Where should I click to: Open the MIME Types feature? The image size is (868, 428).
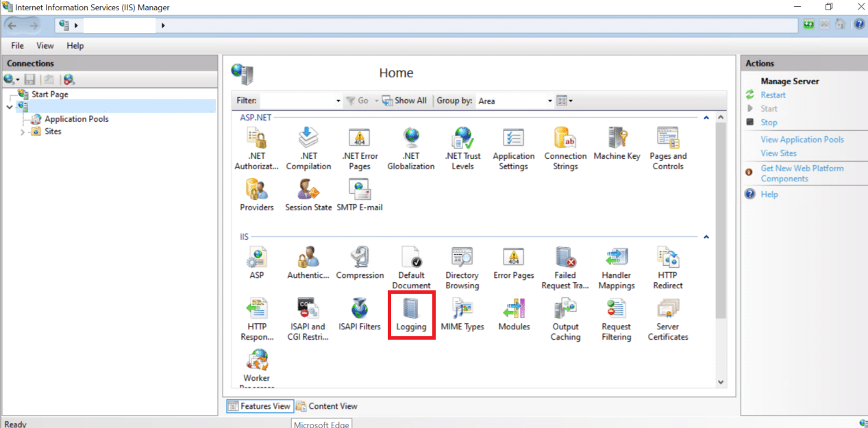[462, 314]
